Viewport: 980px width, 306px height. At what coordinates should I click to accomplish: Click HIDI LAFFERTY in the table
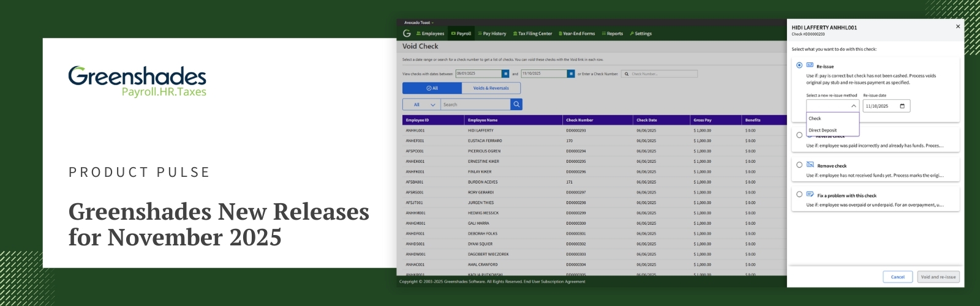481,130
